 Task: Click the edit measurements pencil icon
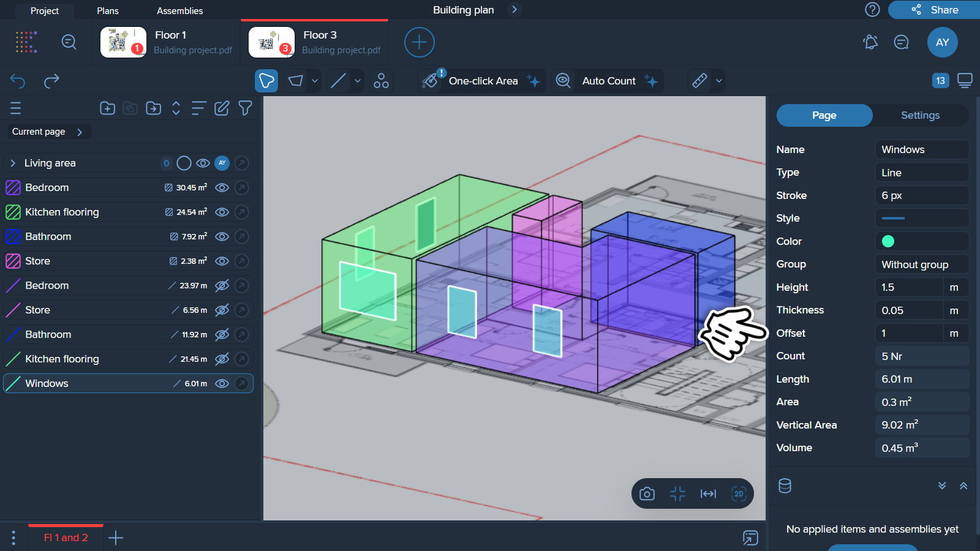pyautogui.click(x=222, y=108)
